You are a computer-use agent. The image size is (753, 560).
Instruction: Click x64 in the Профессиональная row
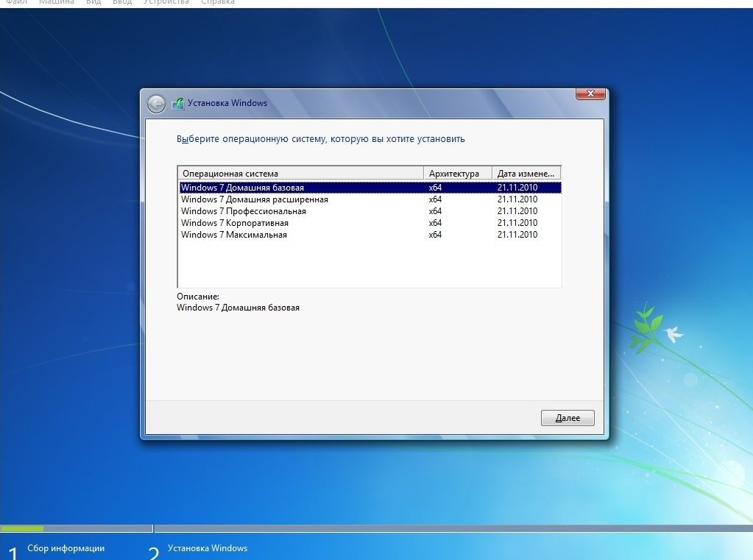point(435,211)
